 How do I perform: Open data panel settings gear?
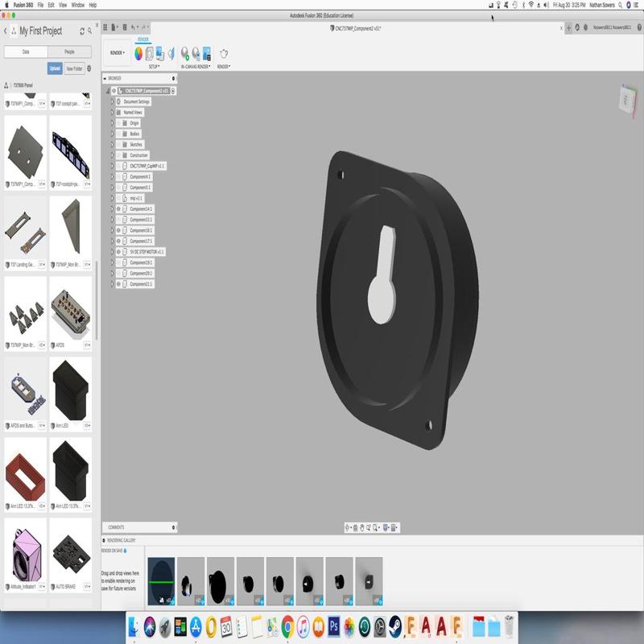(89, 68)
